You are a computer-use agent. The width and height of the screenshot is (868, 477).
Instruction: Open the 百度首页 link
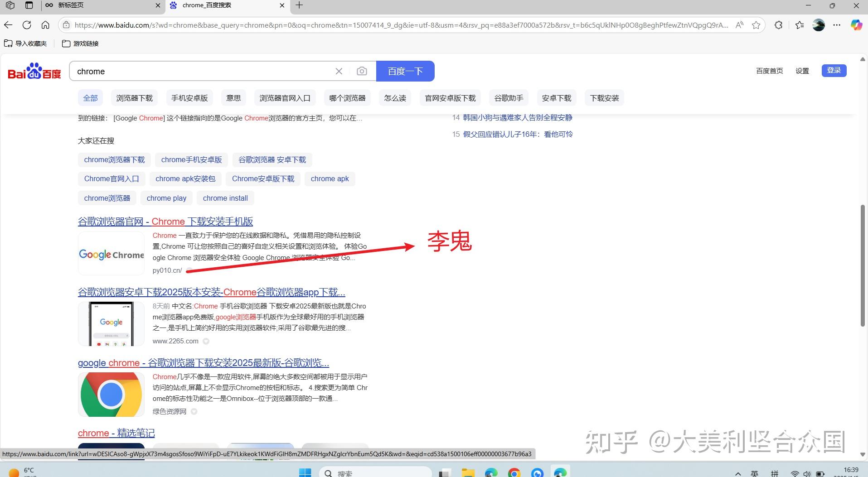coord(770,71)
